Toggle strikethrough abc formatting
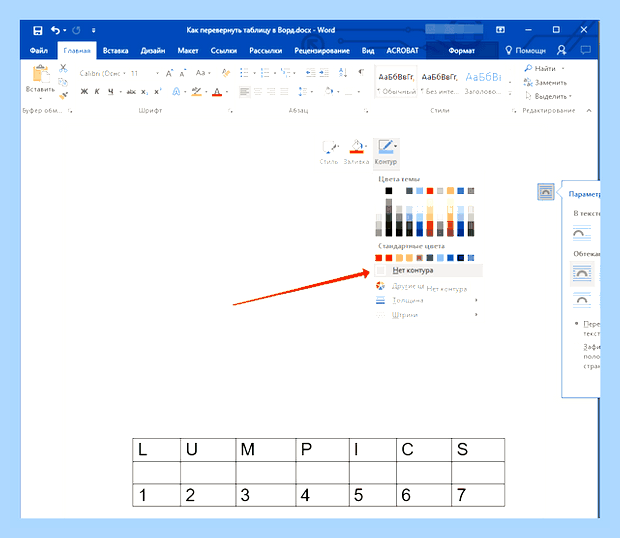The image size is (620, 538). (131, 92)
